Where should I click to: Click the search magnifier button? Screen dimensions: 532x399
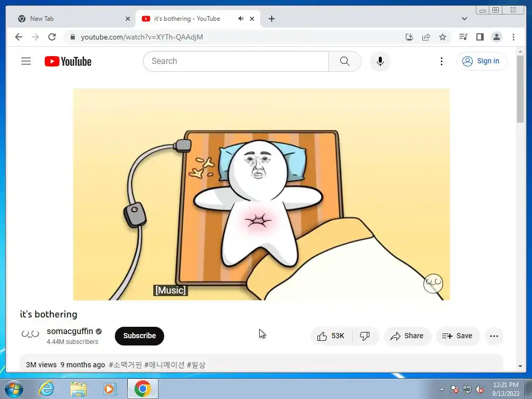click(345, 61)
